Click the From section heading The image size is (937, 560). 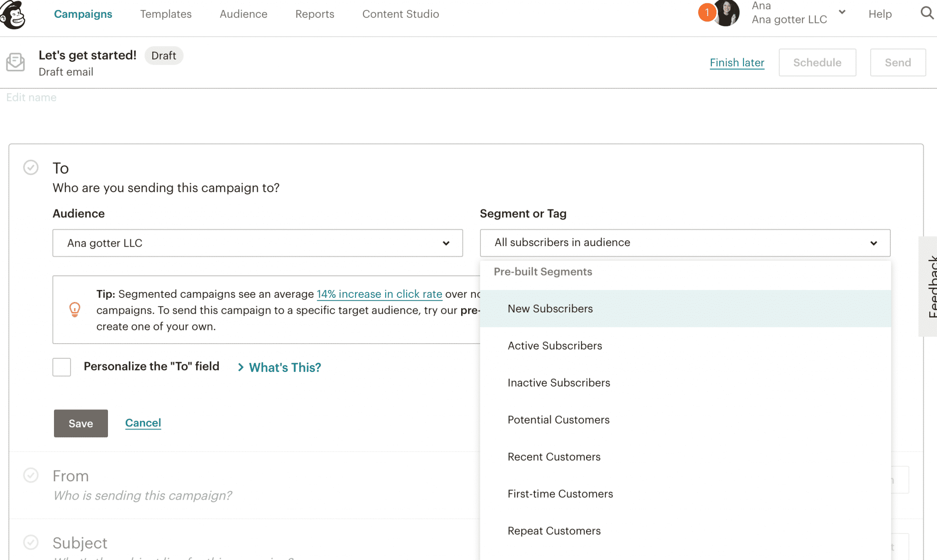pyautogui.click(x=70, y=476)
